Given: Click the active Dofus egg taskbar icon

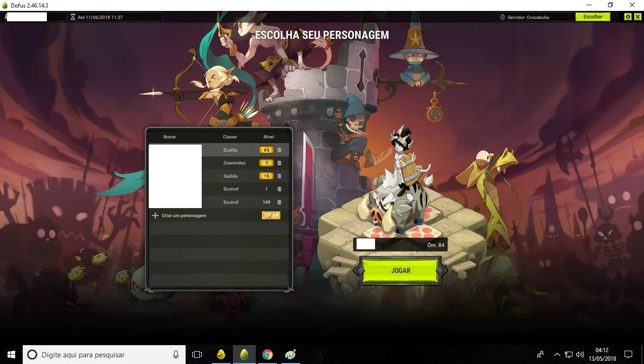Looking at the screenshot, I should (244, 355).
